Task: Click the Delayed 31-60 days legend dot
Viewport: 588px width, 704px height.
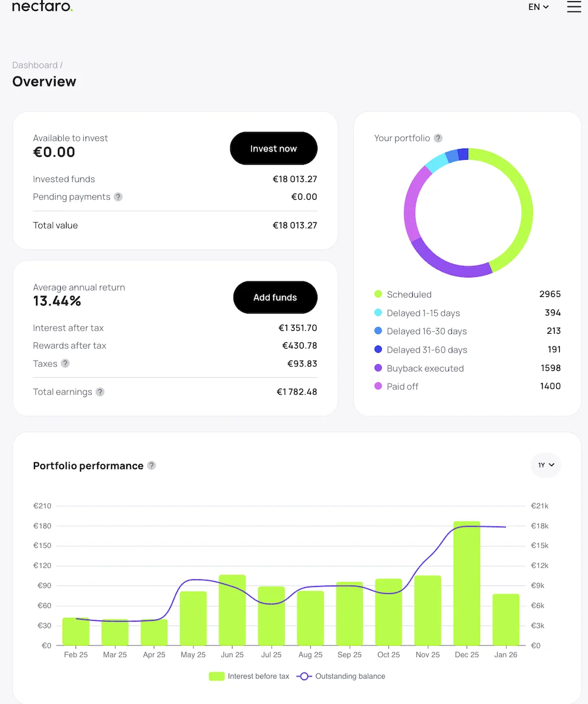Action: pos(378,350)
